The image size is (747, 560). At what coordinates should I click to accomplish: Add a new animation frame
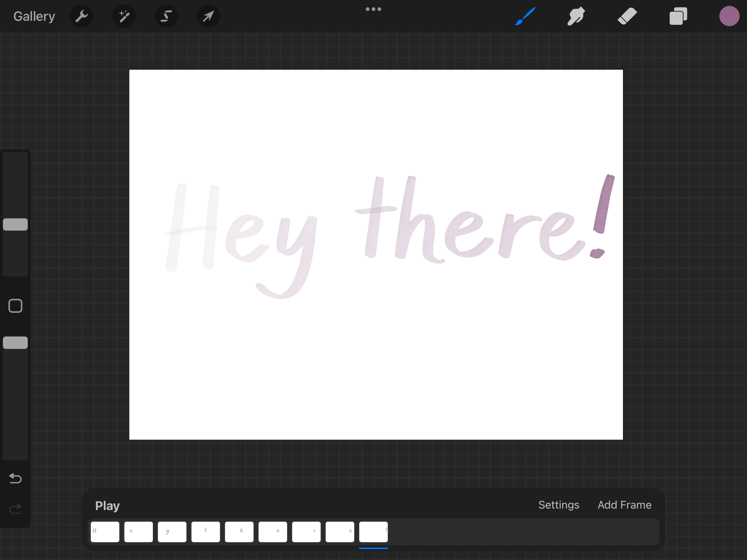click(x=624, y=505)
